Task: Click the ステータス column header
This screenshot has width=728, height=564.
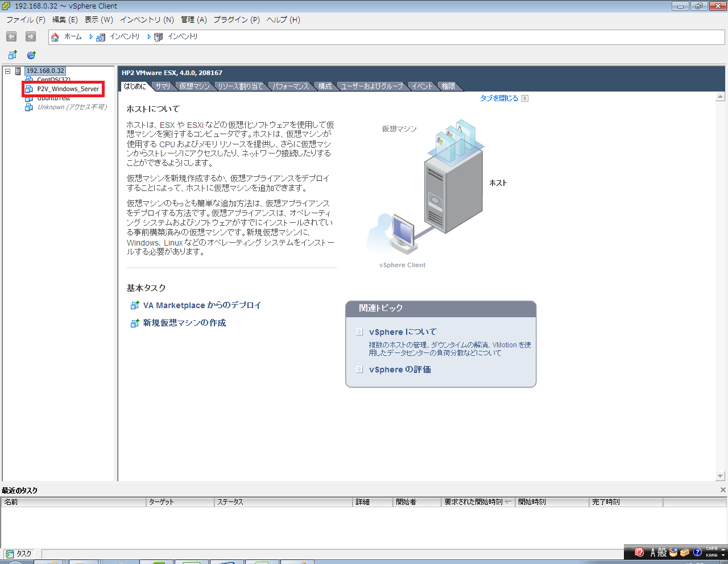Action: coord(284,502)
